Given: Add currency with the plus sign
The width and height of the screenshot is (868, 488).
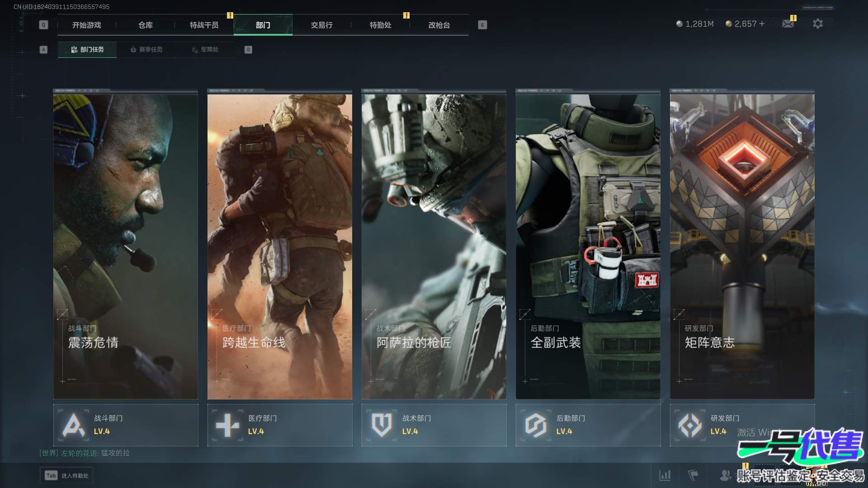Looking at the screenshot, I should 762,24.
